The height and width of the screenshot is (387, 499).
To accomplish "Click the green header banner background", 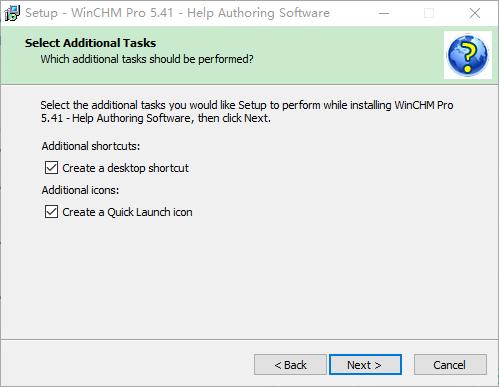I will 333,55.
